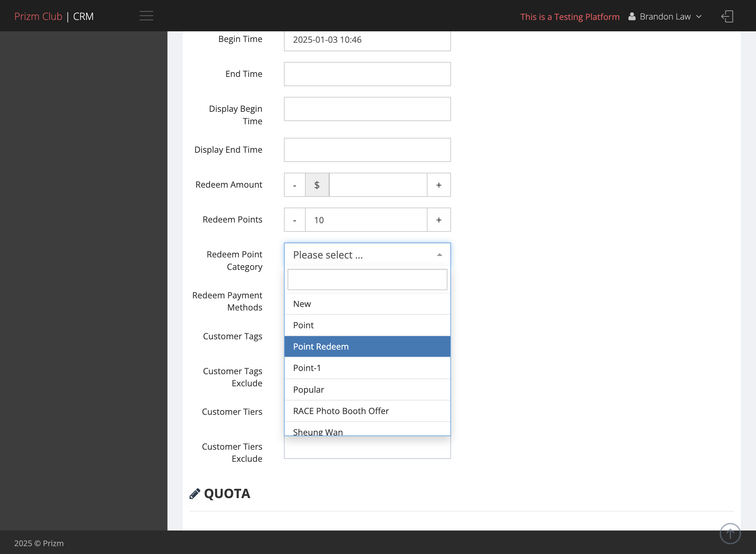The height and width of the screenshot is (554, 756).
Task: Choose the Point option in the list
Action: click(367, 325)
